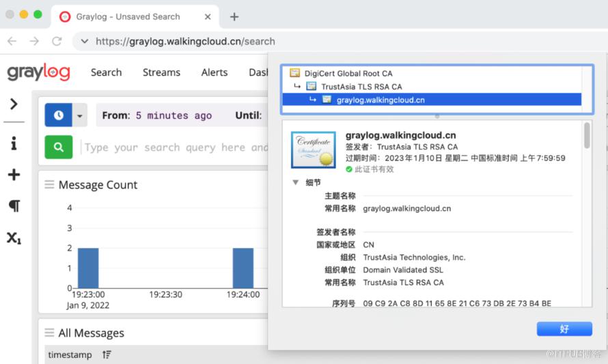Click the 好 button to close certificate
The image size is (608, 364).
[564, 328]
